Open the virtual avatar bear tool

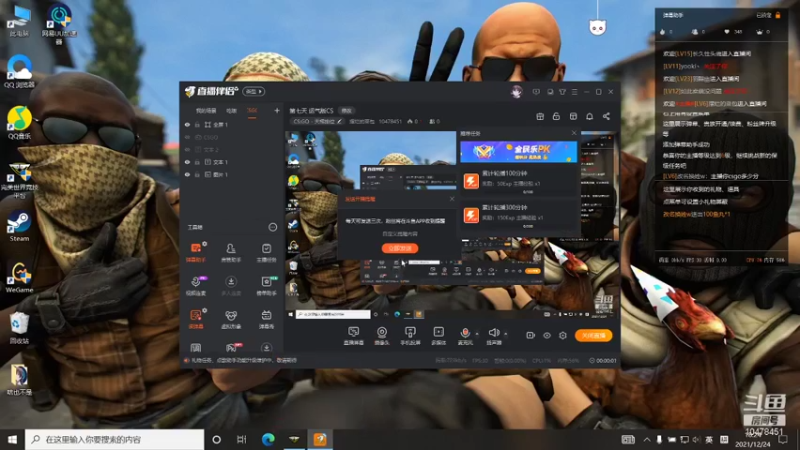[x=231, y=319]
